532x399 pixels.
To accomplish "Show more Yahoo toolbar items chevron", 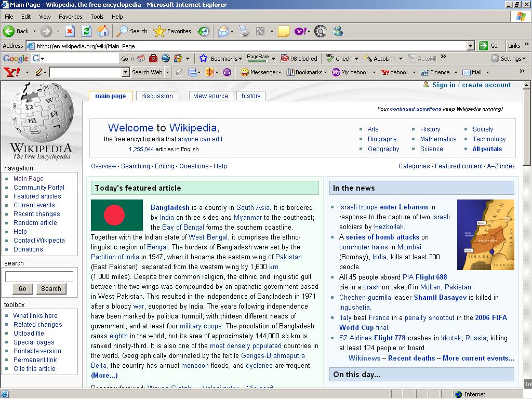I will click(522, 71).
